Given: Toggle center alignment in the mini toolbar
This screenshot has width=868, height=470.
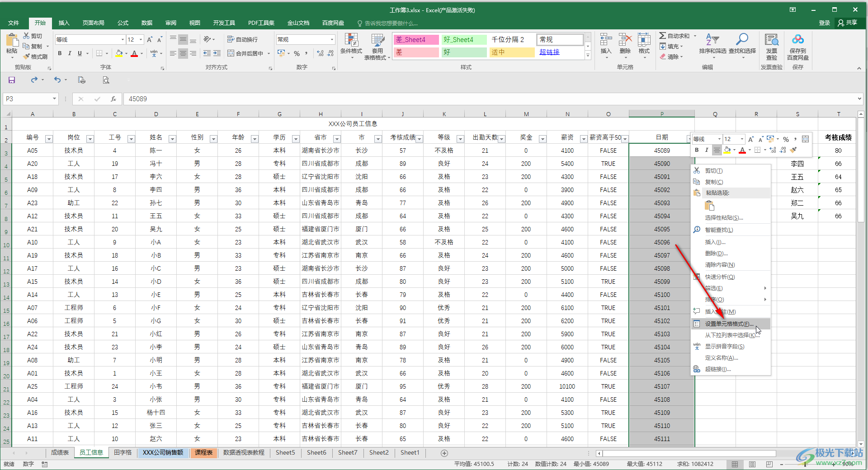Looking at the screenshot, I should 717,150.
